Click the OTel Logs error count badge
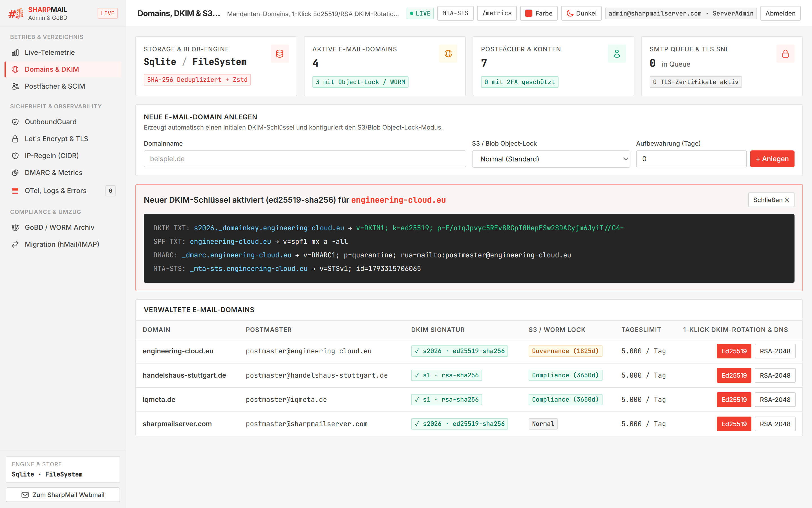Screen dimensions: 812x508 [111, 191]
